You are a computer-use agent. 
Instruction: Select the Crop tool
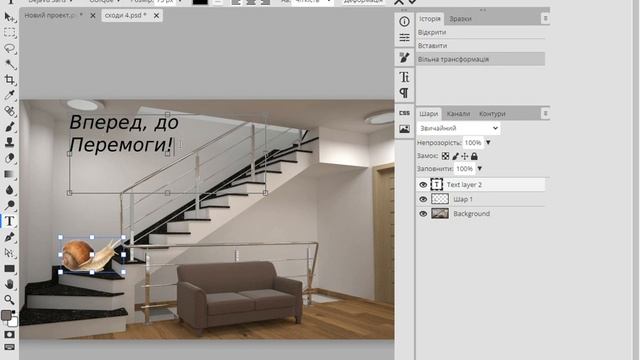(9, 80)
